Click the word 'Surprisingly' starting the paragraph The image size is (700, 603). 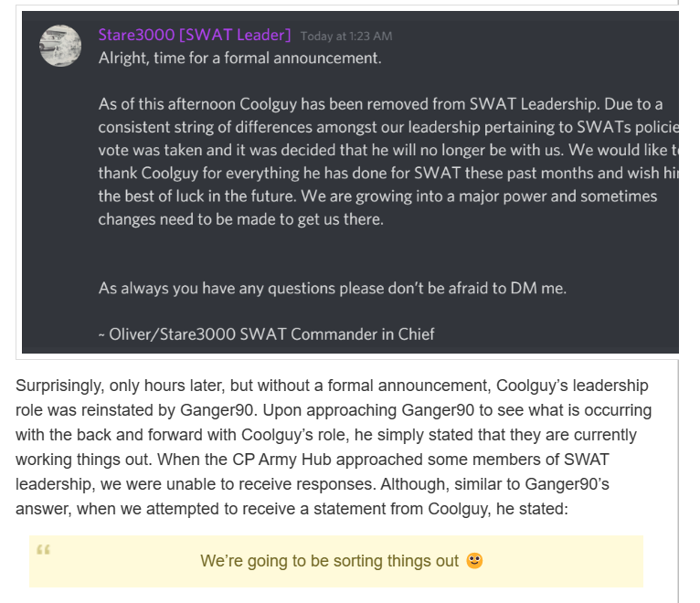click(59, 386)
